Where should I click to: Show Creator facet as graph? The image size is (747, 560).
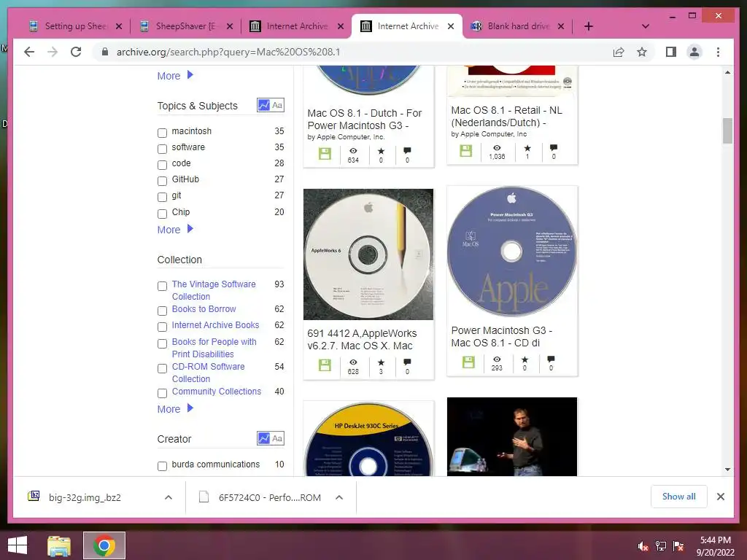coord(263,438)
